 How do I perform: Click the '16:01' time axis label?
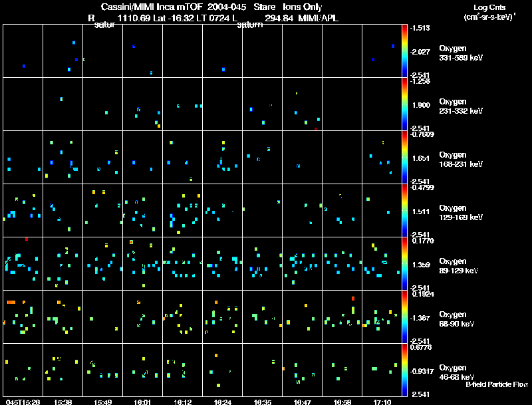[x=142, y=402]
